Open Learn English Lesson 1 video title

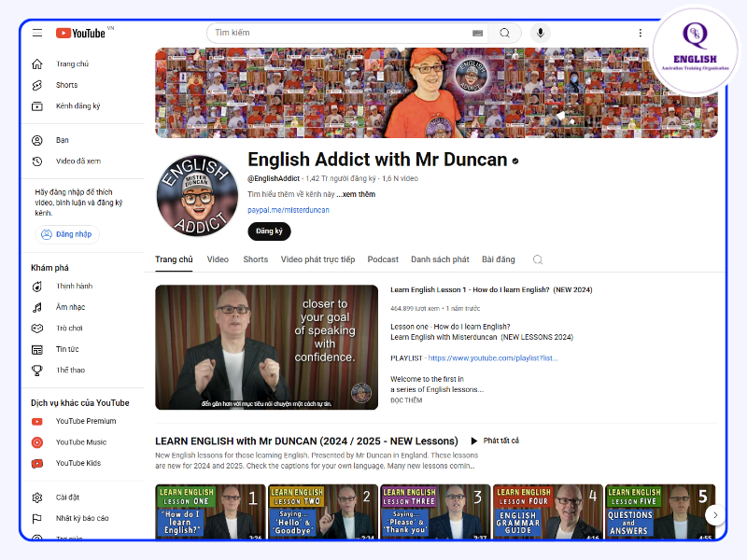(491, 289)
